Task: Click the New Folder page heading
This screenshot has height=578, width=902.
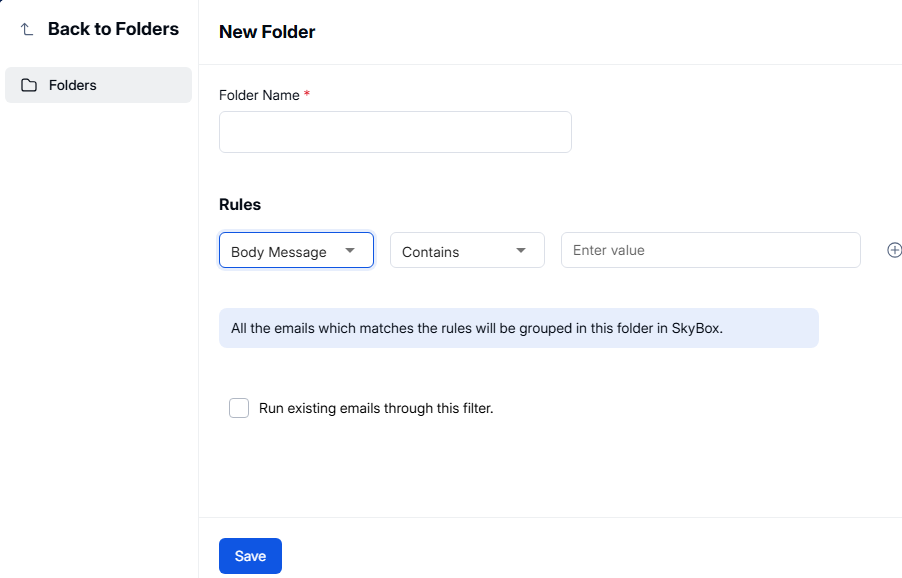Action: (267, 32)
